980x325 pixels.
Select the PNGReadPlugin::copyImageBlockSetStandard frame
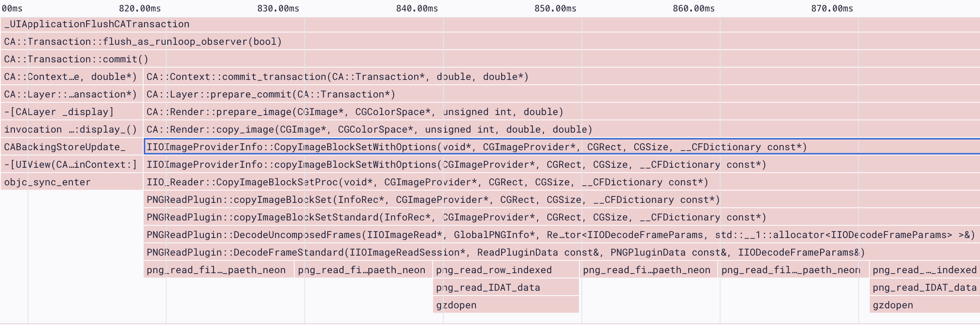tap(456, 217)
